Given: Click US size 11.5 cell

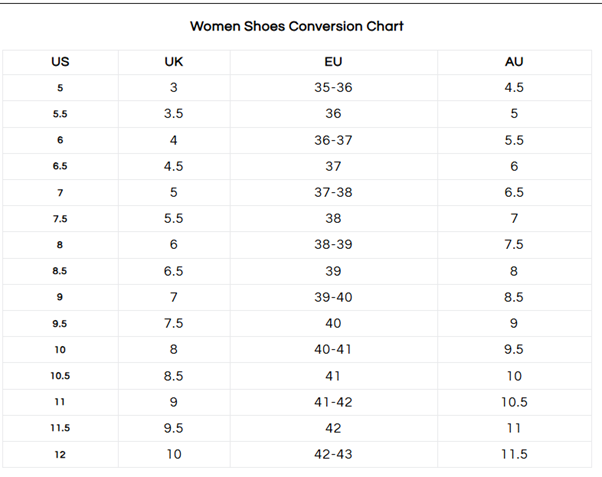Looking at the screenshot, I should [x=60, y=428].
